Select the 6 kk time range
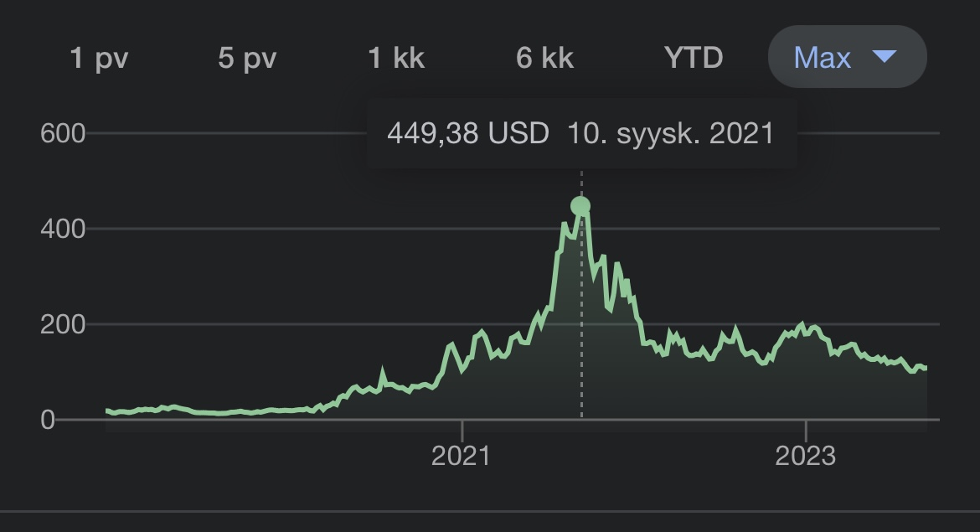Image resolution: width=980 pixels, height=532 pixels. click(x=545, y=59)
